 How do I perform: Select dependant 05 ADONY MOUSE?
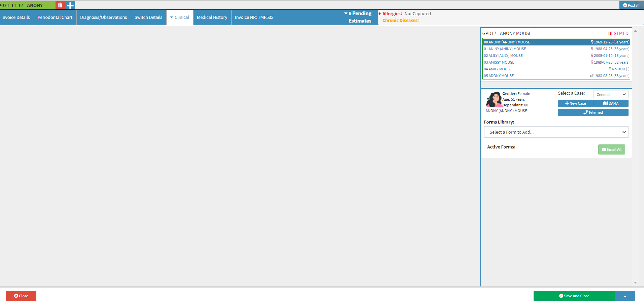(499, 76)
